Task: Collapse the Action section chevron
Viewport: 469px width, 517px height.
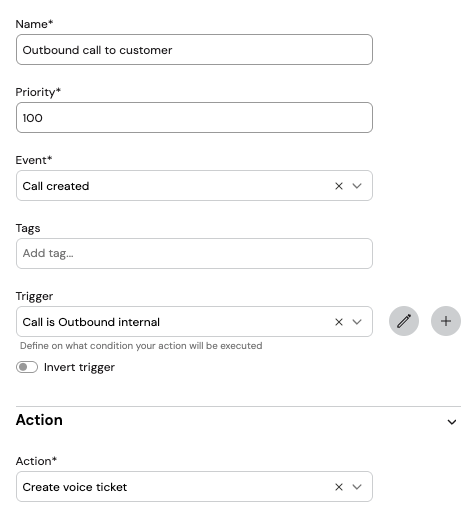Action: [x=452, y=422]
